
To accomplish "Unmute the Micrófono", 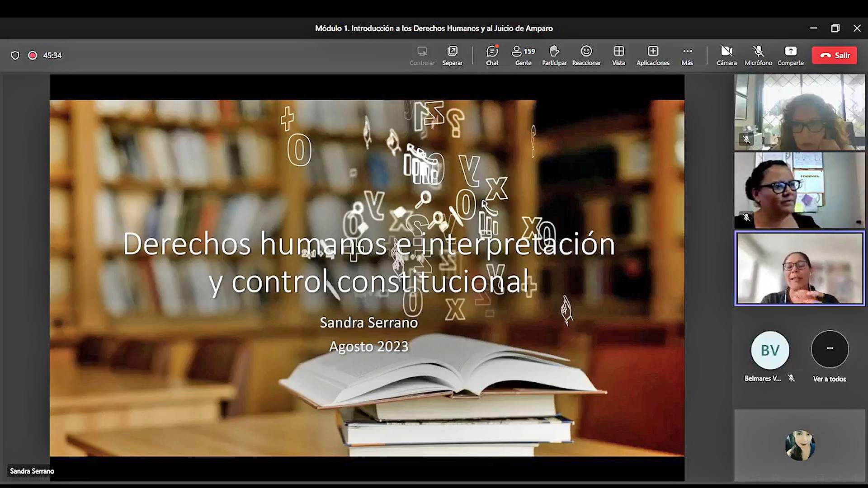I will coord(758,56).
